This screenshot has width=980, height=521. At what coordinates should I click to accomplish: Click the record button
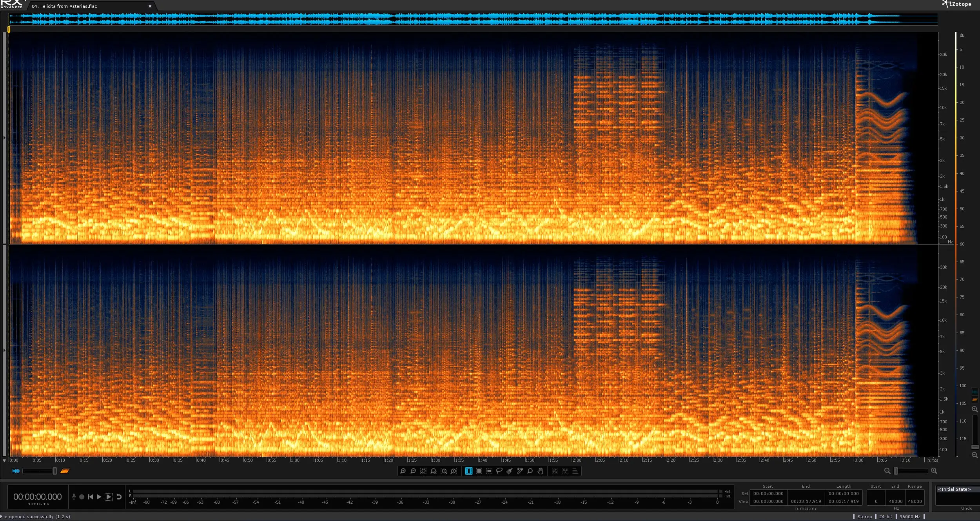pos(82,497)
